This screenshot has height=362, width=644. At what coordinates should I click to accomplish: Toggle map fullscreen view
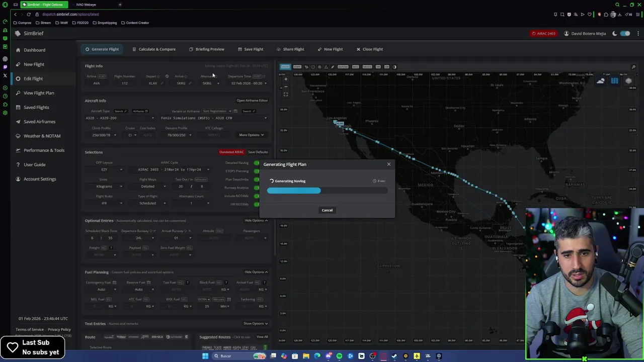286,95
